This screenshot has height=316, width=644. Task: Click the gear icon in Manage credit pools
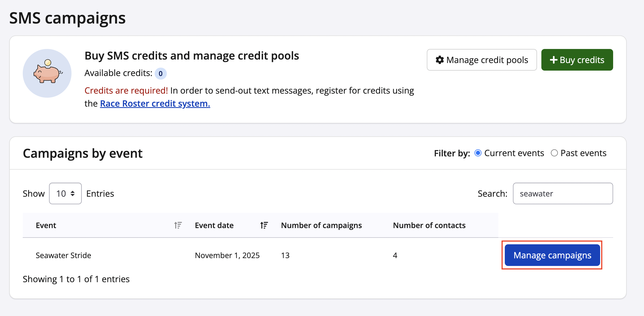click(x=440, y=60)
